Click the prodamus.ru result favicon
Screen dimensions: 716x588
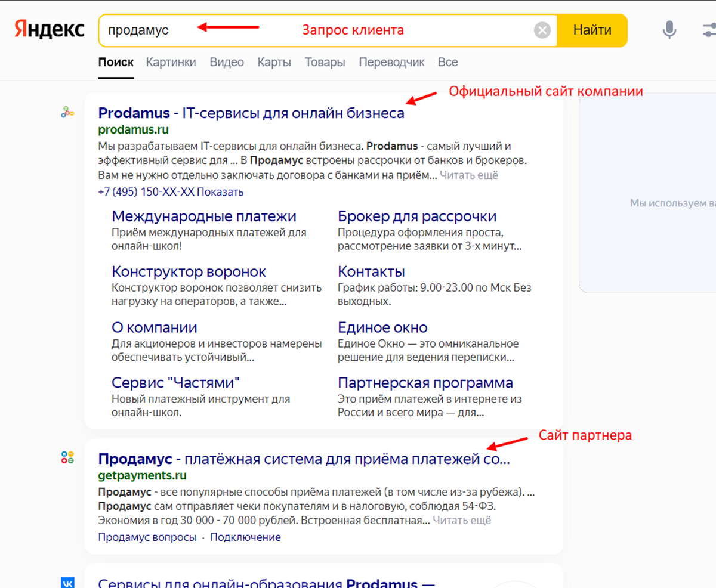pyautogui.click(x=67, y=112)
